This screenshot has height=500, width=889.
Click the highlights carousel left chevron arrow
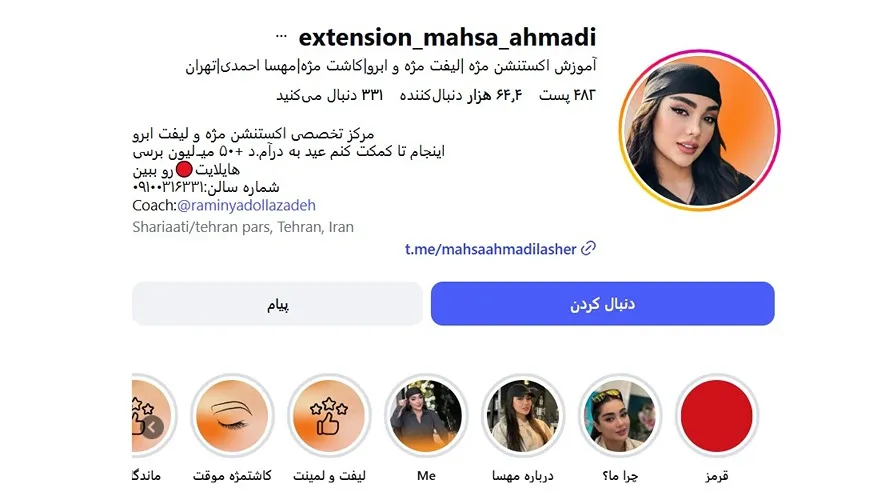point(152,427)
